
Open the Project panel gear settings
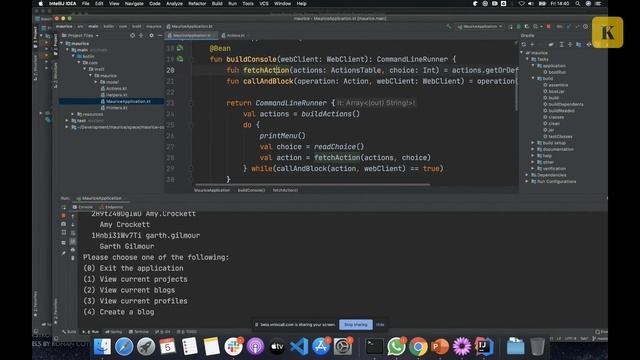[151, 36]
